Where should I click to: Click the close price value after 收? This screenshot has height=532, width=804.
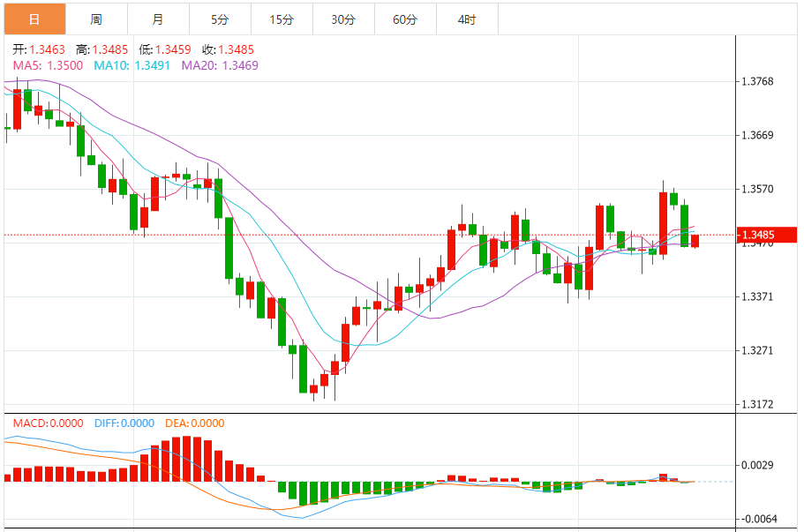237,49
